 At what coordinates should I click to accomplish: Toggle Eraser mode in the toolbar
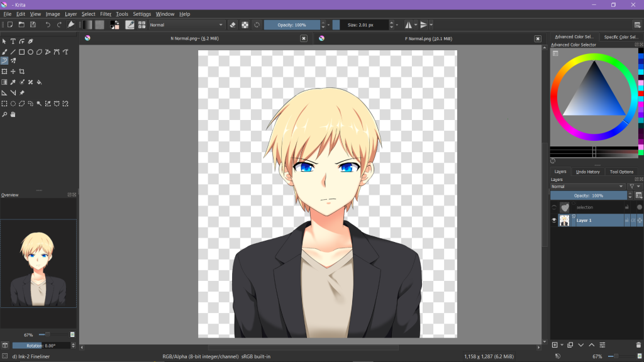tap(233, 25)
